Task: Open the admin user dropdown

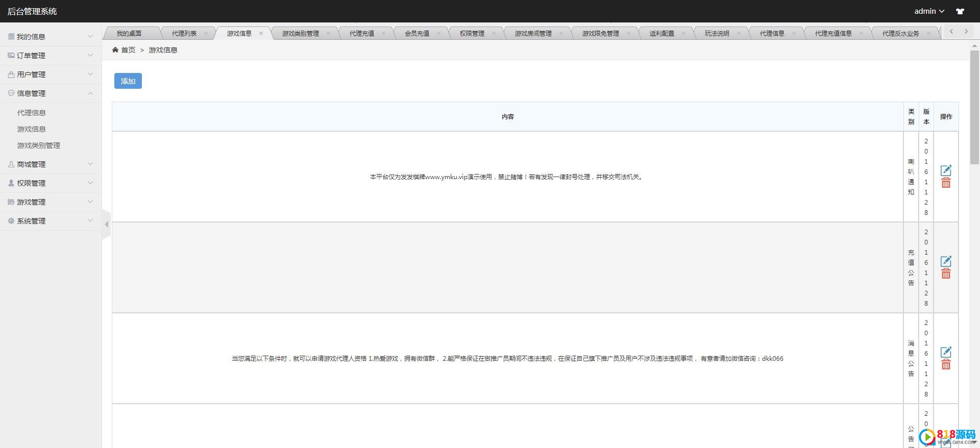Action: tap(929, 11)
